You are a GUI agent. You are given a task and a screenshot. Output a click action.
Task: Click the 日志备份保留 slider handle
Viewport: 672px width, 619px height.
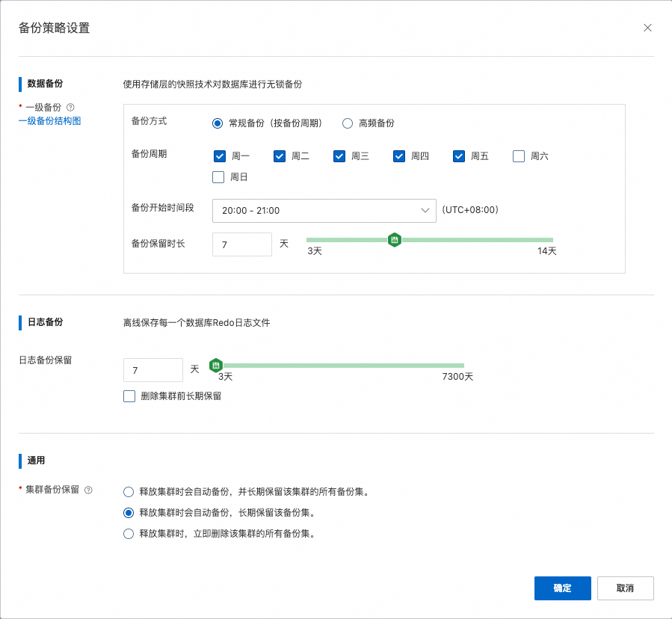pyautogui.click(x=216, y=366)
